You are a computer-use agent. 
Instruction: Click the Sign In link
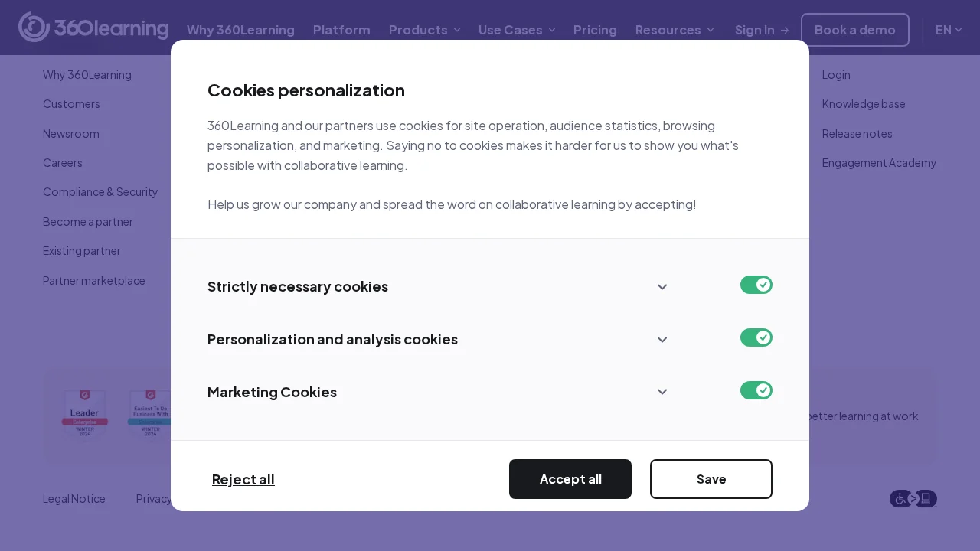[761, 30]
